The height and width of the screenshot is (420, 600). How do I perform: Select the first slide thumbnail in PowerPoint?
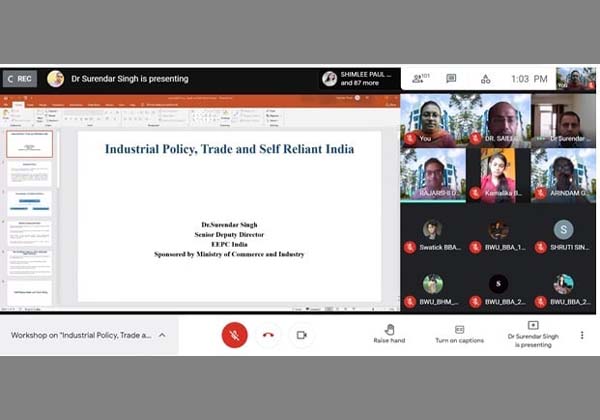click(29, 144)
